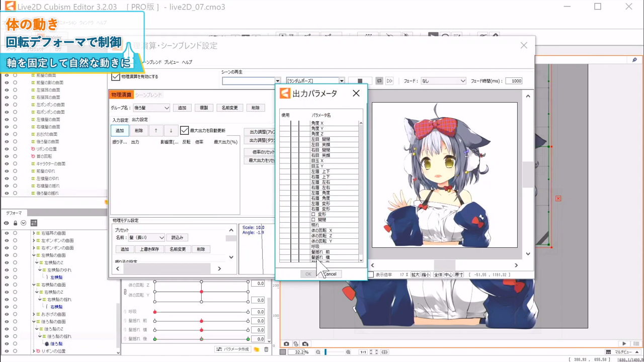The height and width of the screenshot is (362, 644).
Task: Toggle the lock circle for 右横髪の曲面
Action: pyautogui.click(x=15, y=285)
